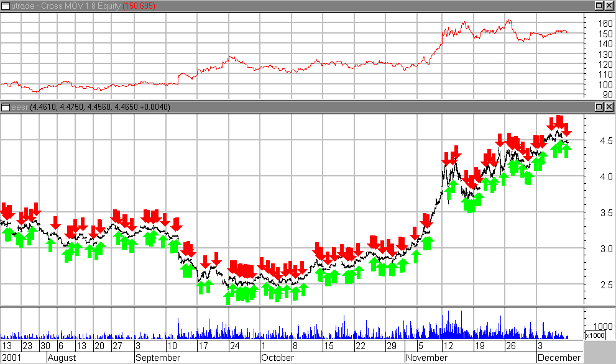Close the eesr price pane
Viewport: 616px width, 364px height.
pos(609,107)
